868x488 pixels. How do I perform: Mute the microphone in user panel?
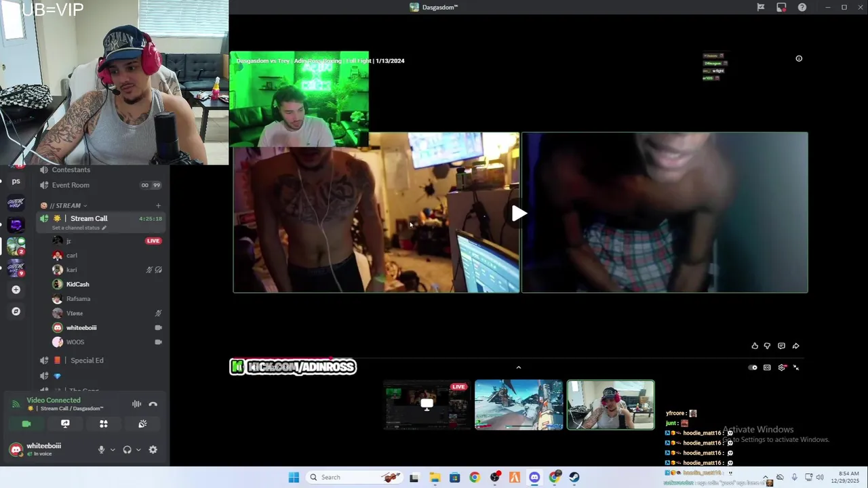(101, 449)
